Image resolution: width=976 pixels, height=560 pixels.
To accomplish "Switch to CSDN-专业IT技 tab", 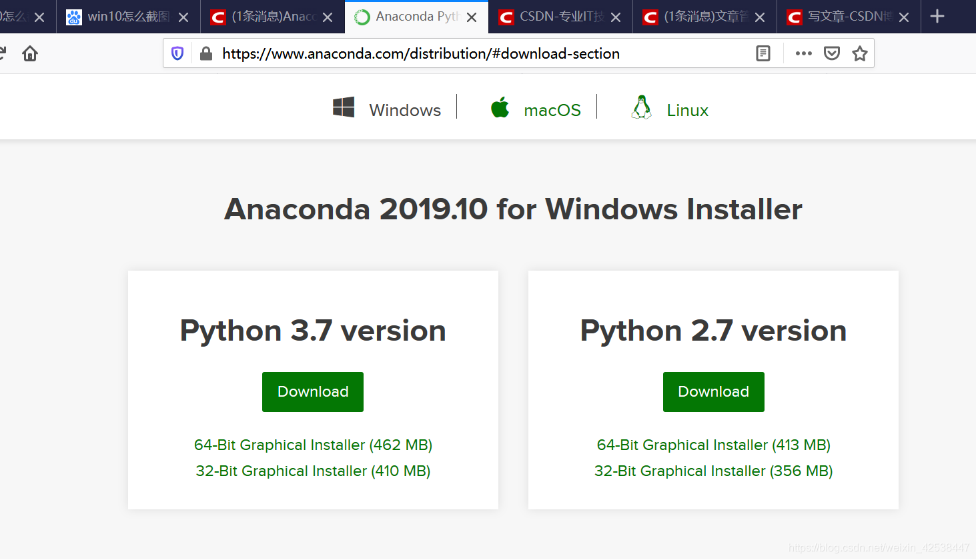I will (560, 17).
